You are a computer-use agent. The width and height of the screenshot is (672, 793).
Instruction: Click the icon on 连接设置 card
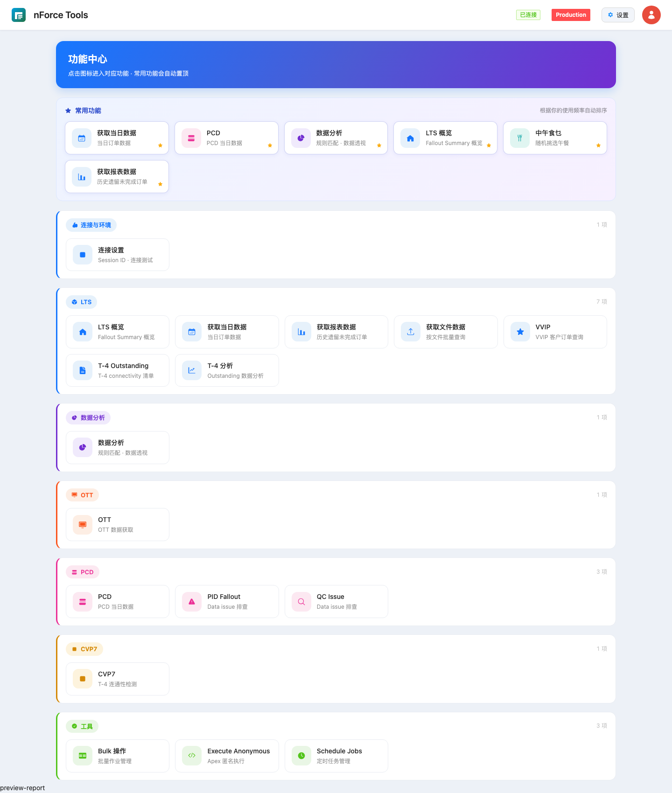tap(83, 255)
